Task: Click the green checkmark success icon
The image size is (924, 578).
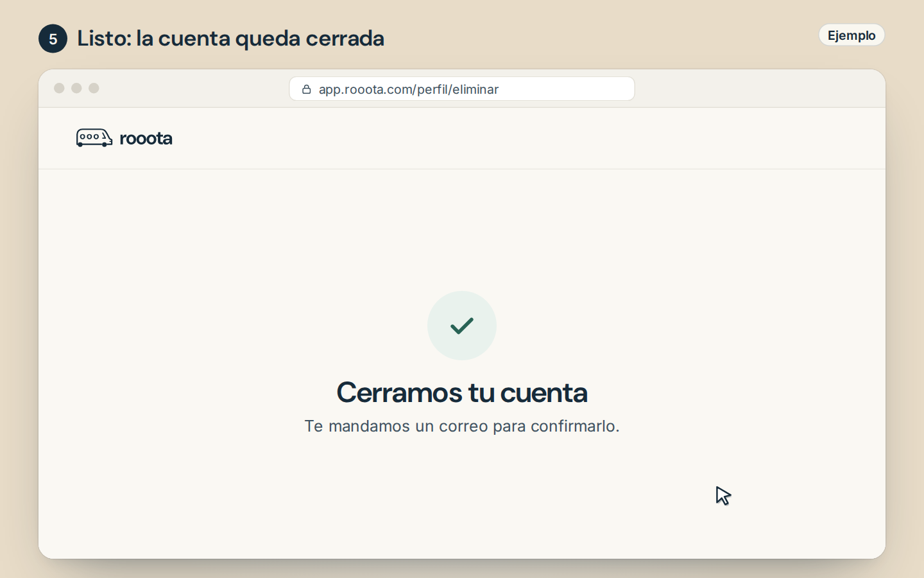Action: pos(462,326)
